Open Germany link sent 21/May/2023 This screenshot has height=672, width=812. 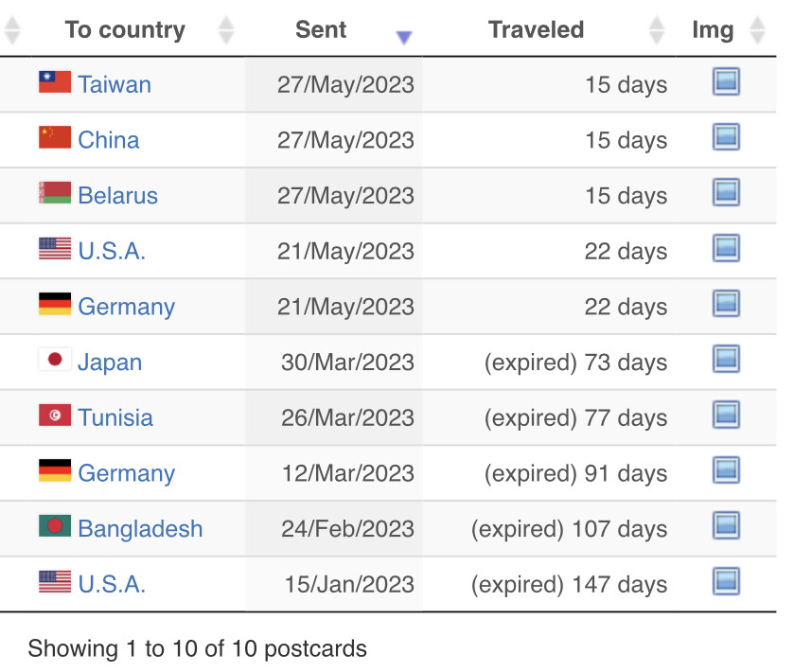(x=127, y=307)
